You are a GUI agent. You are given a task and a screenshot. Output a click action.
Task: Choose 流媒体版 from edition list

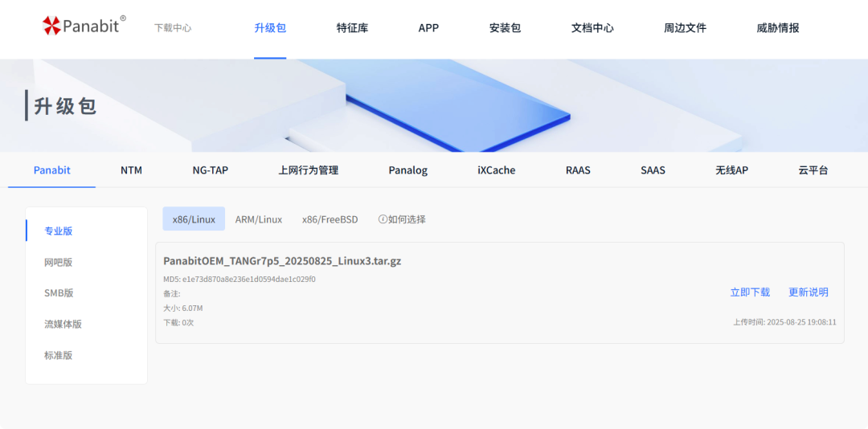pyautogui.click(x=63, y=325)
